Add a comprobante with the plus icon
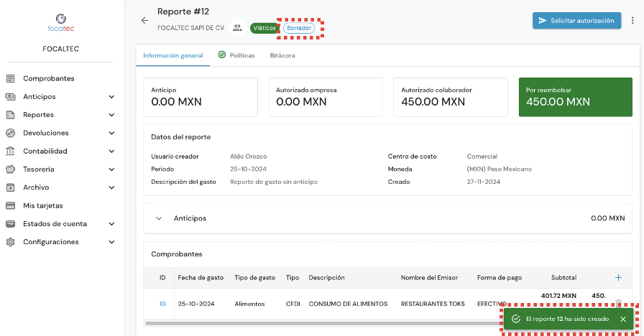This screenshot has height=336, width=644. (x=618, y=278)
